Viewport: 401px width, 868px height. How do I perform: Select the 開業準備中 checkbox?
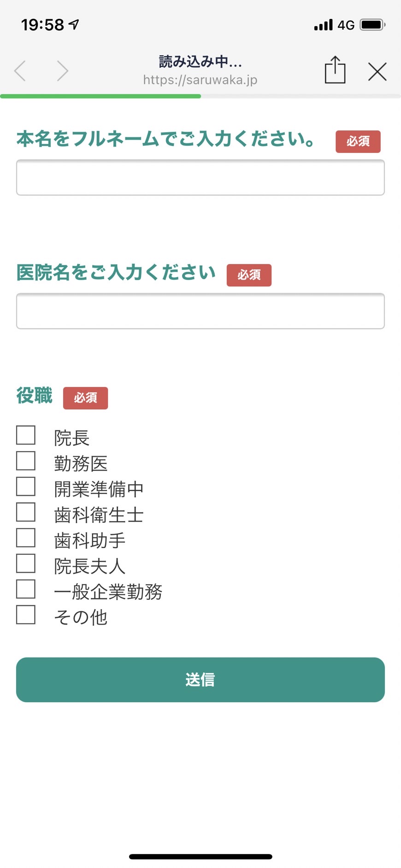pyautogui.click(x=26, y=487)
